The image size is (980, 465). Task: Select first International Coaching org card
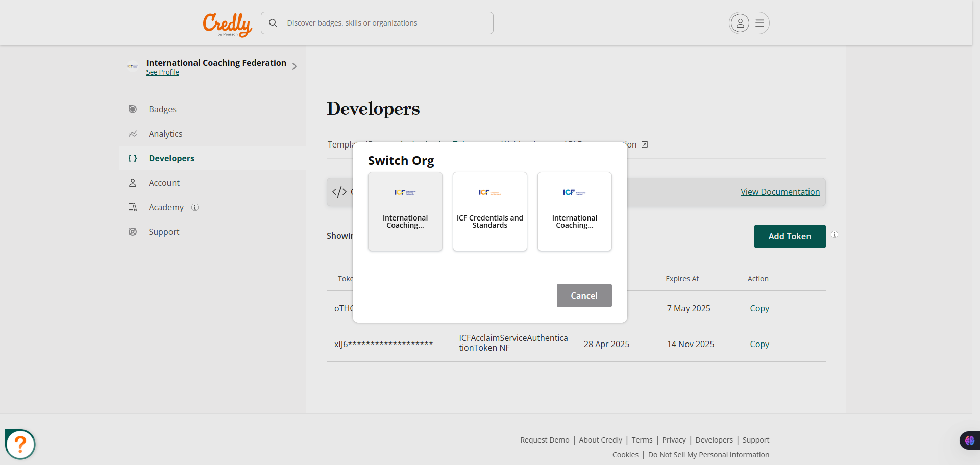tap(405, 211)
